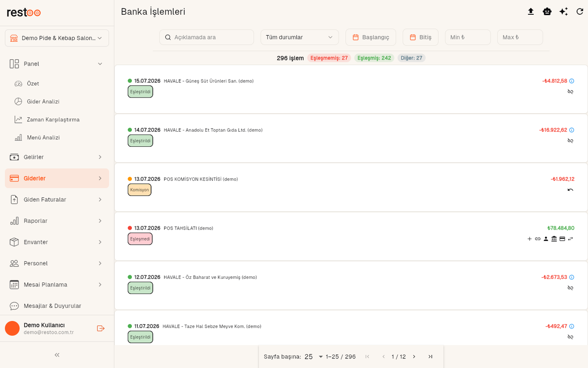
Task: Click the Max ₺ amount field
Action: [x=520, y=37]
